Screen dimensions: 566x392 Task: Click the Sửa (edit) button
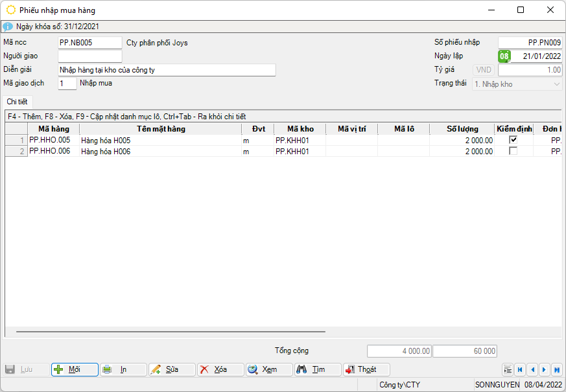[x=172, y=369]
